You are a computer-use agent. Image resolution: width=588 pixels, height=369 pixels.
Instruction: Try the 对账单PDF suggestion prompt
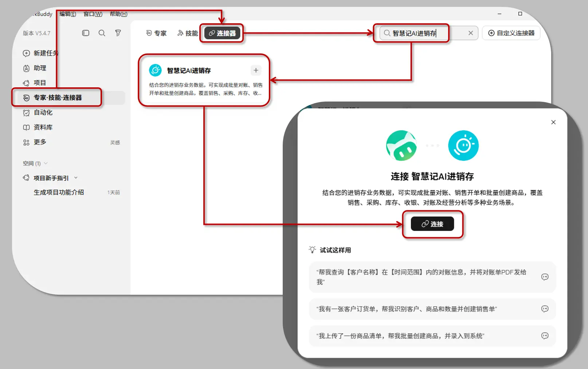(432, 277)
